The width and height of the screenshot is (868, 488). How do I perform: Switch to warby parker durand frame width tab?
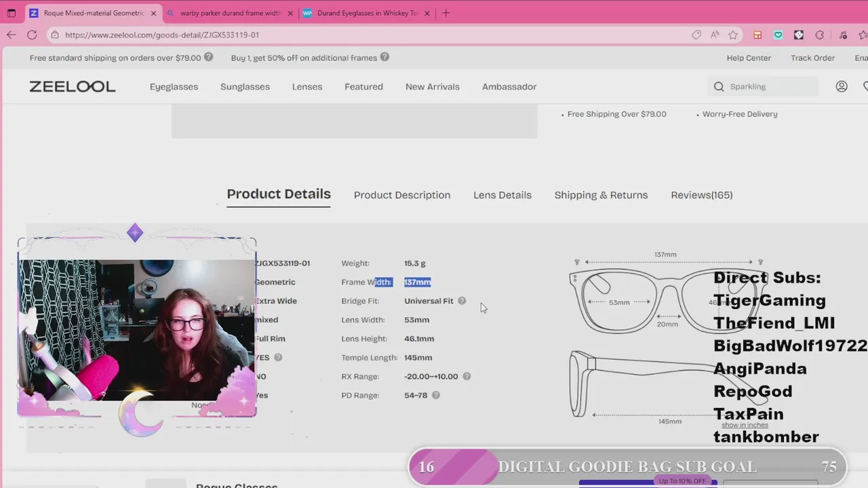click(230, 13)
